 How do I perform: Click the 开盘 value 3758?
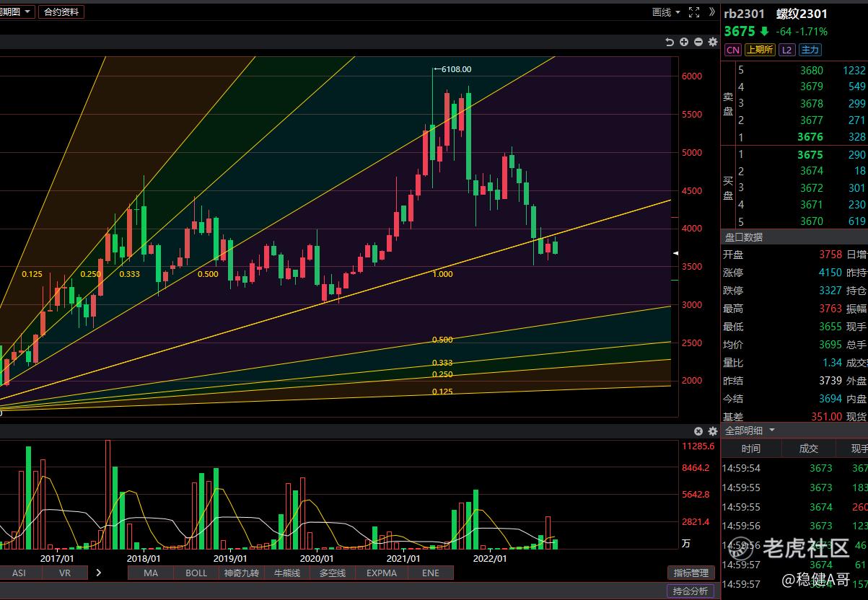830,255
